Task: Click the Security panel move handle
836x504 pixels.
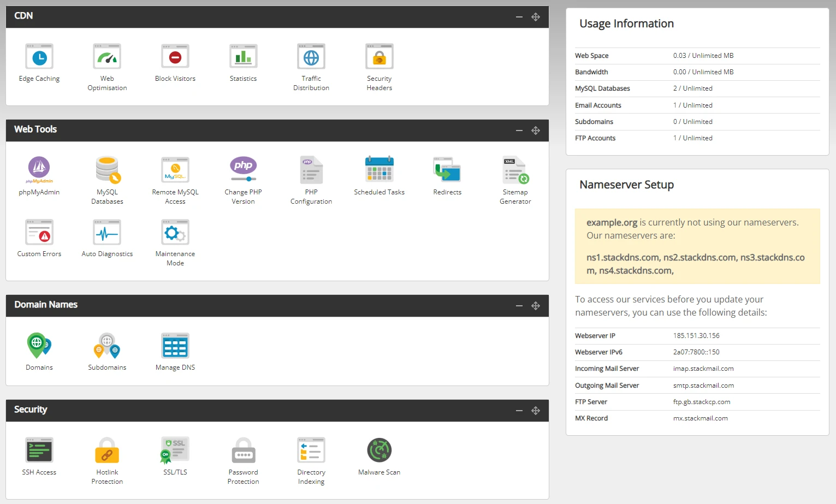Action: [x=536, y=411]
